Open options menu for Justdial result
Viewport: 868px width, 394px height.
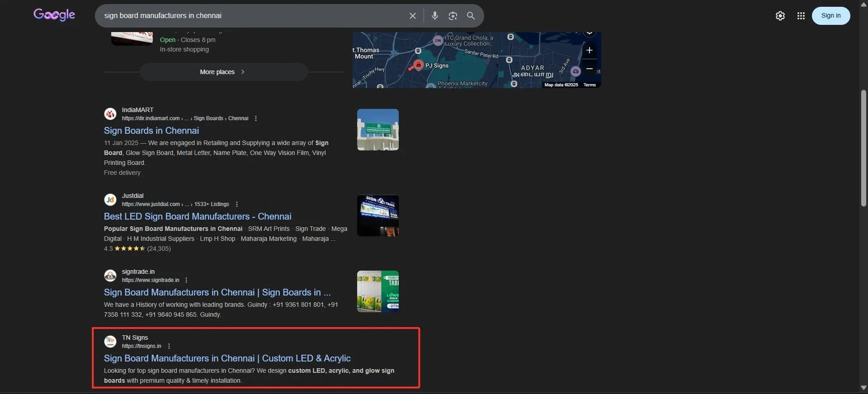point(237,204)
